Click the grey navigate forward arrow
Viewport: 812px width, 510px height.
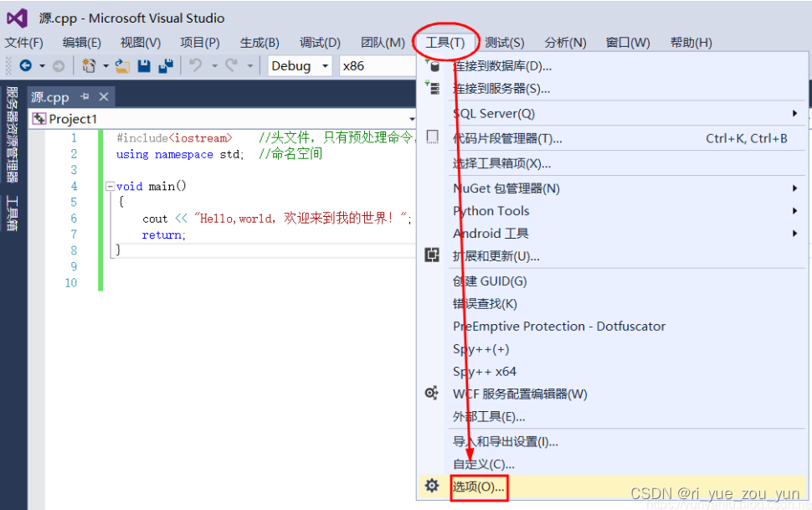(59, 66)
